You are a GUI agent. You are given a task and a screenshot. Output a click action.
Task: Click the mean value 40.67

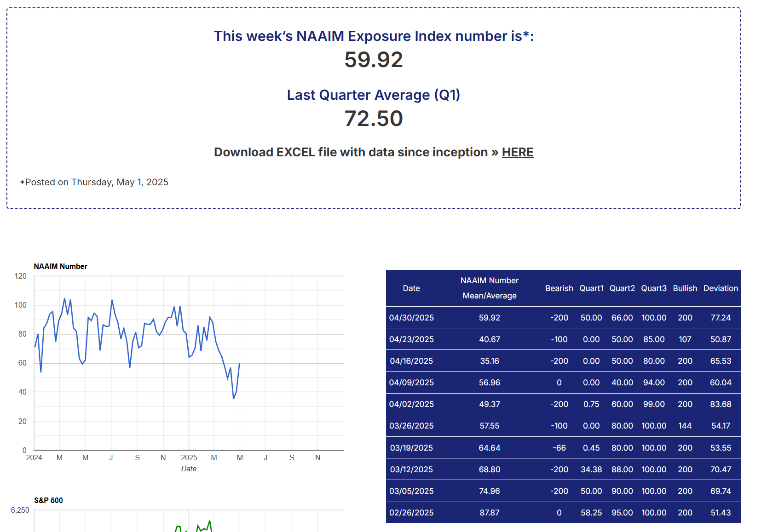point(490,339)
